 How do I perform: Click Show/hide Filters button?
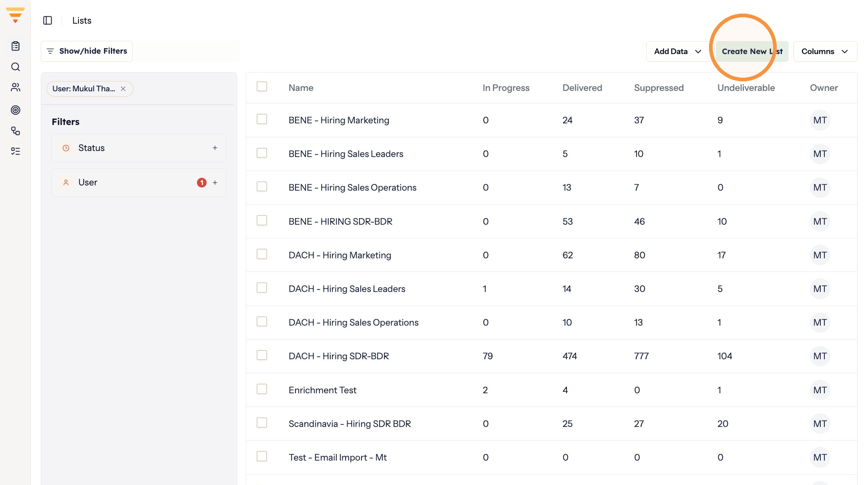pos(86,51)
